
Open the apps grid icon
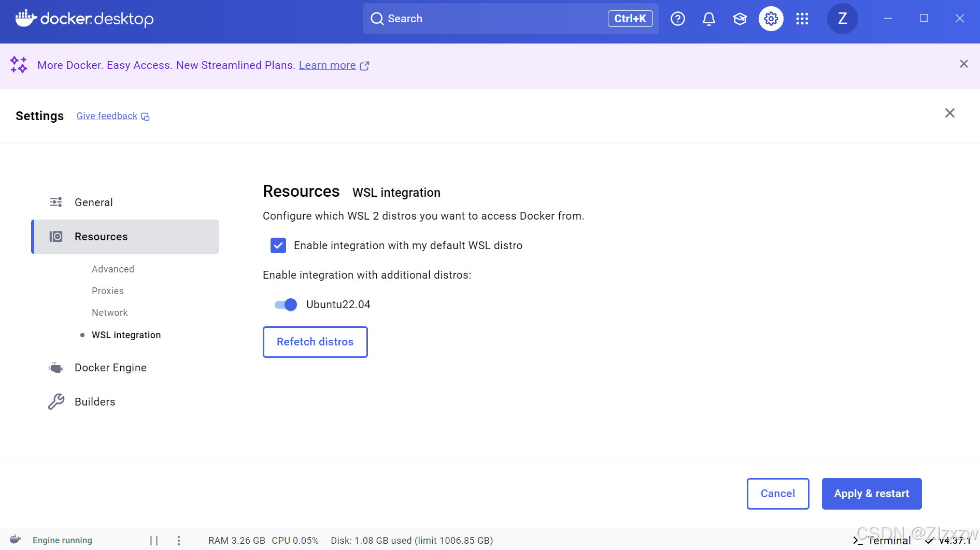802,19
